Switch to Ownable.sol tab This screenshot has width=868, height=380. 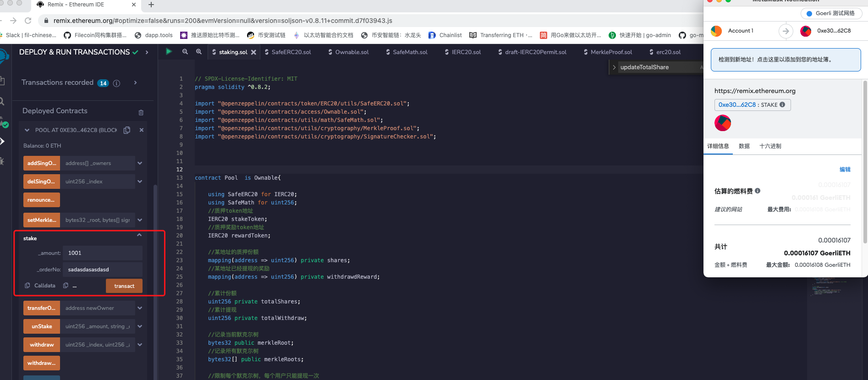[x=348, y=52]
